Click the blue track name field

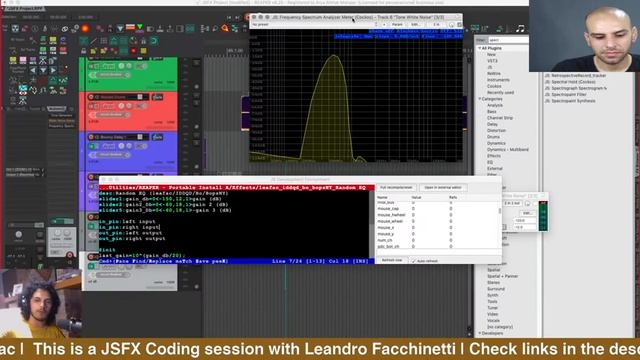pyautogui.click(x=118, y=137)
